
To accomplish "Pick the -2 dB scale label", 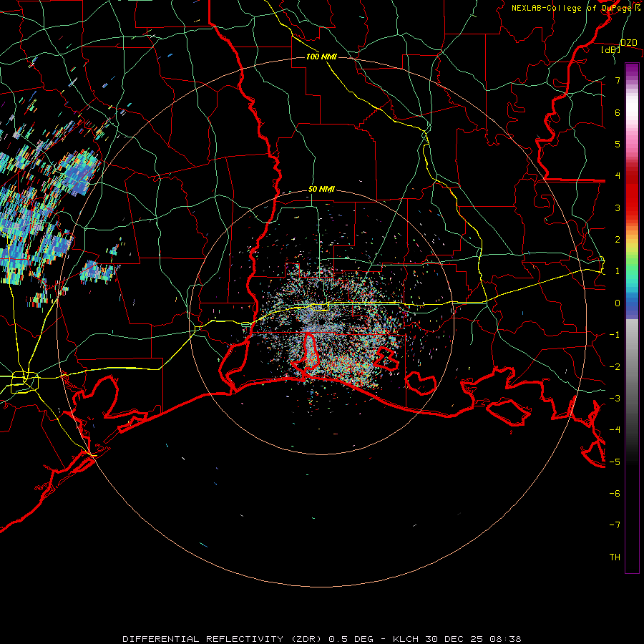I will coord(615,366).
